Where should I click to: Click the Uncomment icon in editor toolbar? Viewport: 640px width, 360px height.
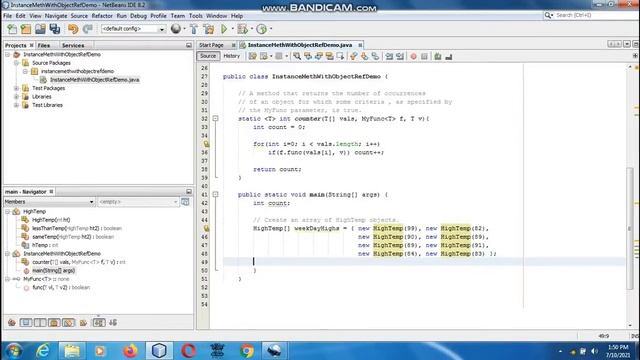pyautogui.click(x=449, y=56)
